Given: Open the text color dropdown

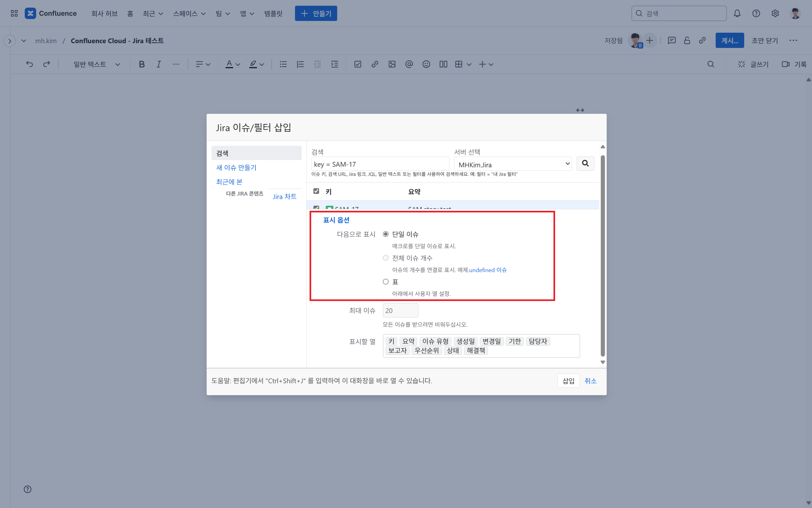Looking at the screenshot, I should click(232, 64).
